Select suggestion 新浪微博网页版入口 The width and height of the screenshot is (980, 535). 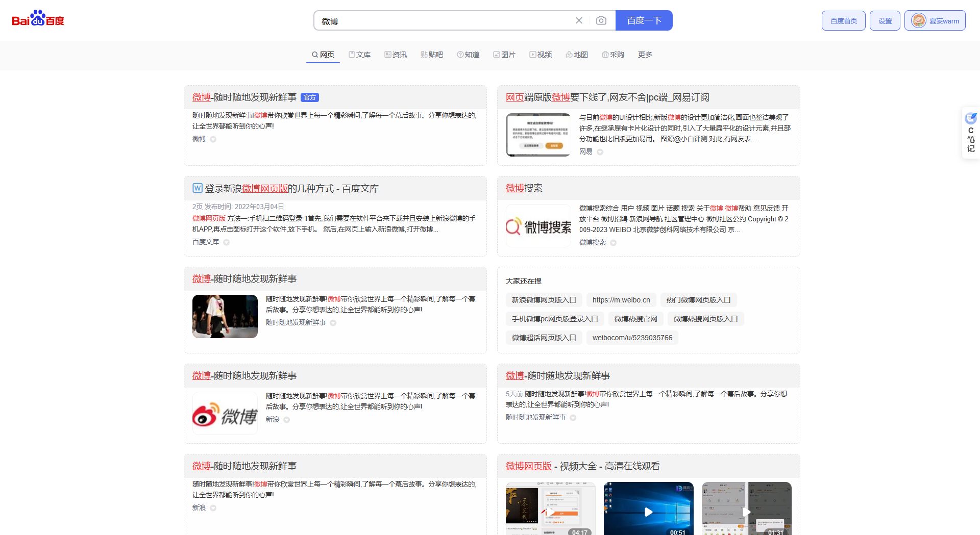(x=544, y=300)
